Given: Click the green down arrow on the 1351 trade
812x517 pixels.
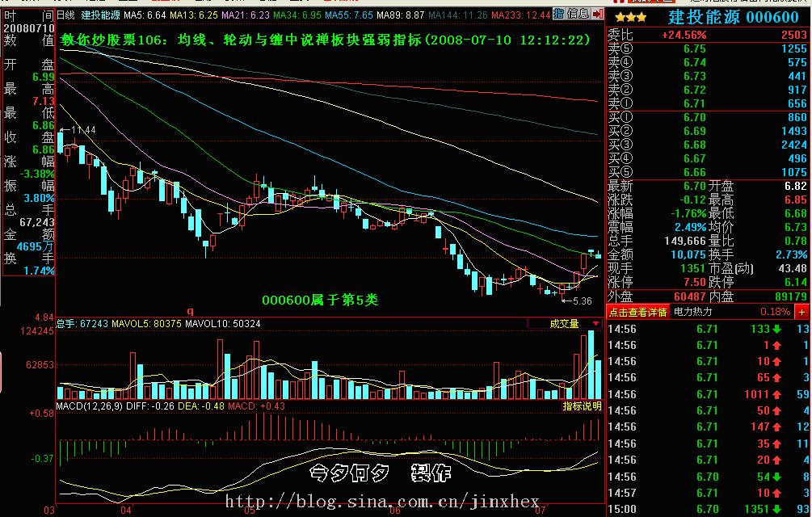Looking at the screenshot, I should pyautogui.click(x=776, y=509).
